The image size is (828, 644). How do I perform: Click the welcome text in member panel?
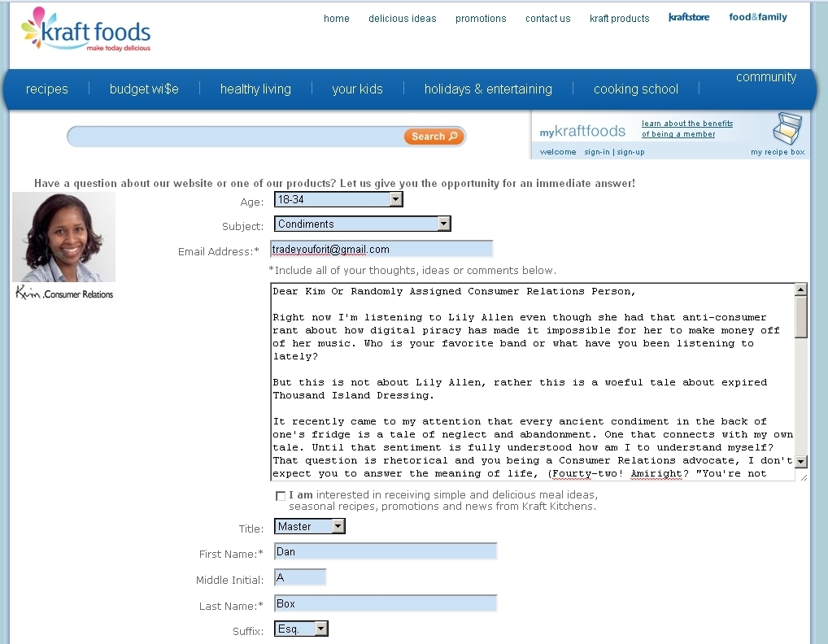pos(558,152)
